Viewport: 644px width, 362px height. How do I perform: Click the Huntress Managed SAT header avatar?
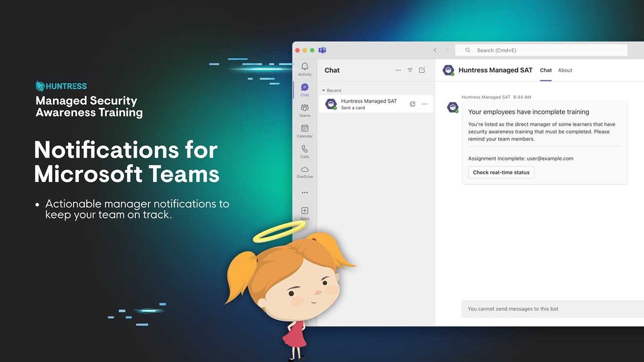click(x=448, y=70)
